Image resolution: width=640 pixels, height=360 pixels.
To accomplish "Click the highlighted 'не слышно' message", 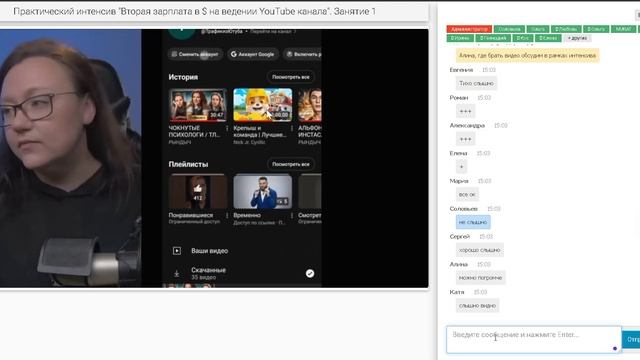I will pos(473,222).
